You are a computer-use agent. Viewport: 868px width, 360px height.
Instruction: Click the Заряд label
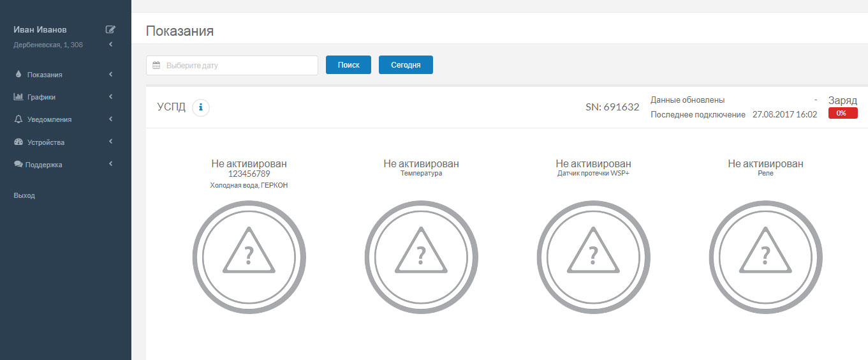point(842,100)
